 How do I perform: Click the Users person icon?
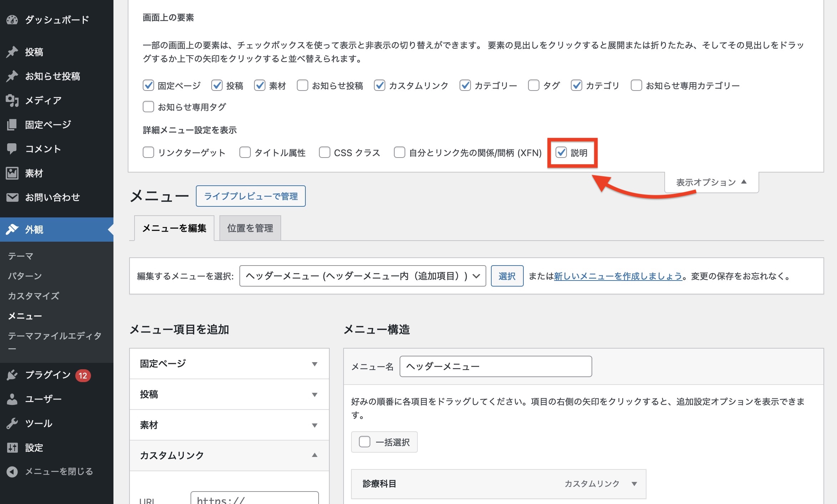click(12, 399)
